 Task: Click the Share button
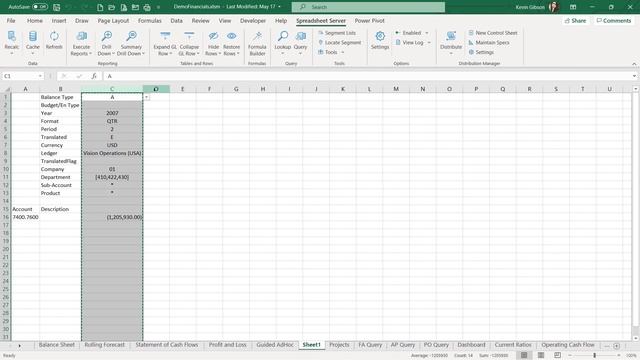(x=576, y=20)
